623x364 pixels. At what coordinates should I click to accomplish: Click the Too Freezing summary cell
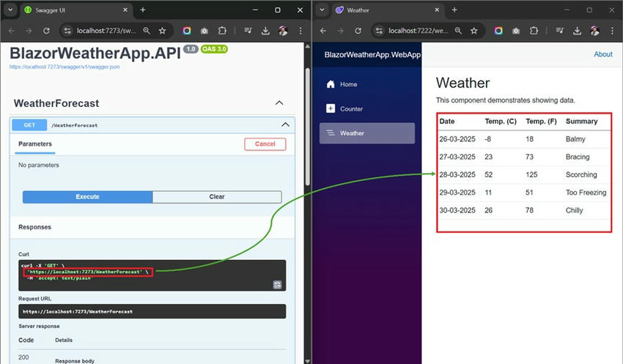[x=586, y=193]
